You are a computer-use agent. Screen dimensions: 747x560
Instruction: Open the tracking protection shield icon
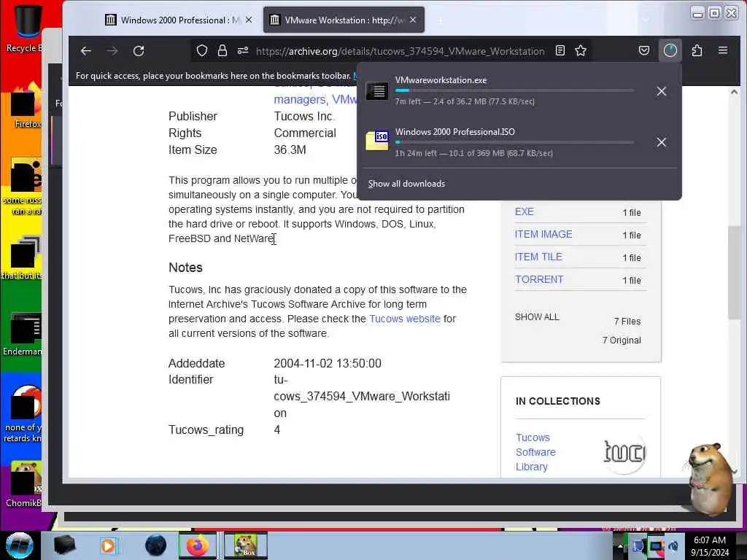(x=202, y=50)
